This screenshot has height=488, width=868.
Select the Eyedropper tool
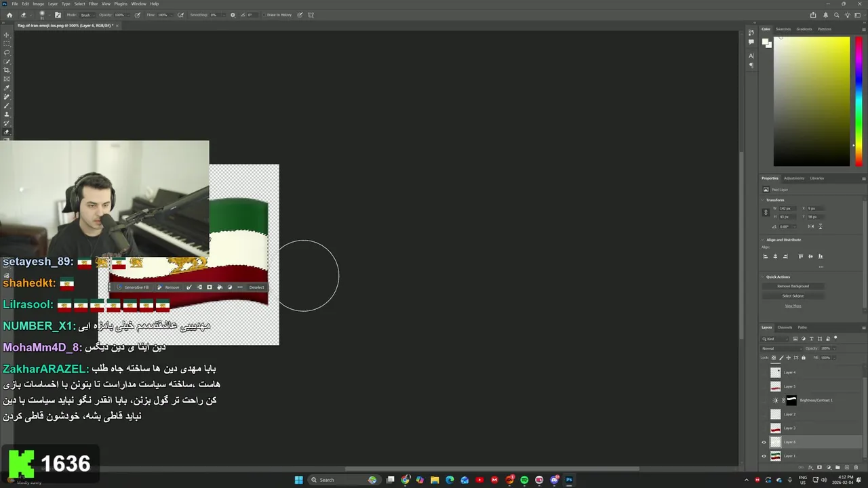pos(7,88)
